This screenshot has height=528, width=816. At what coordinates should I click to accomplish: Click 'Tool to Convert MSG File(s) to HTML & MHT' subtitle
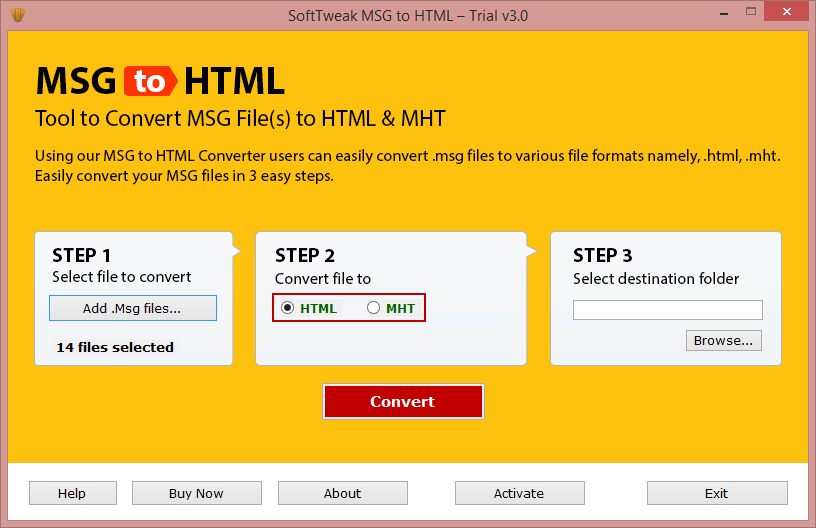click(x=240, y=119)
